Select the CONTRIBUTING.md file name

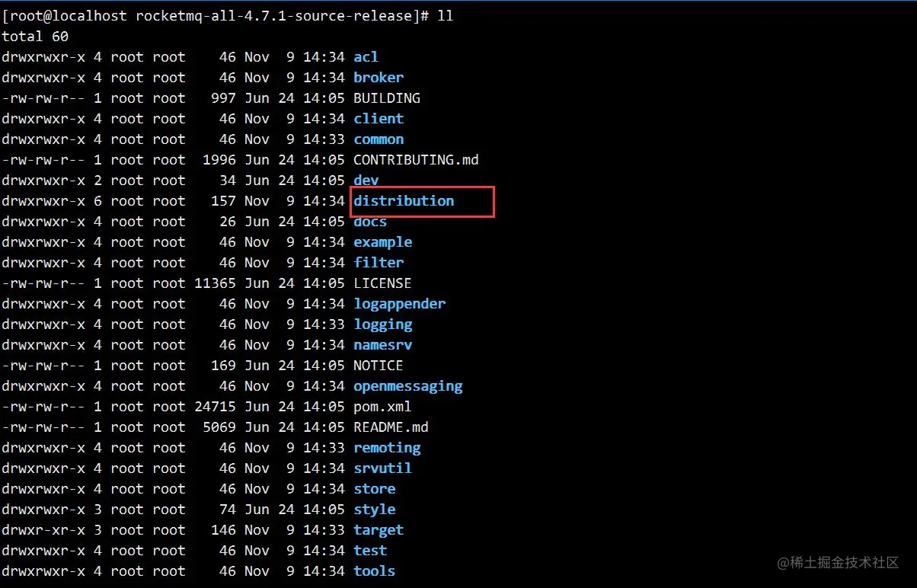[x=416, y=160]
